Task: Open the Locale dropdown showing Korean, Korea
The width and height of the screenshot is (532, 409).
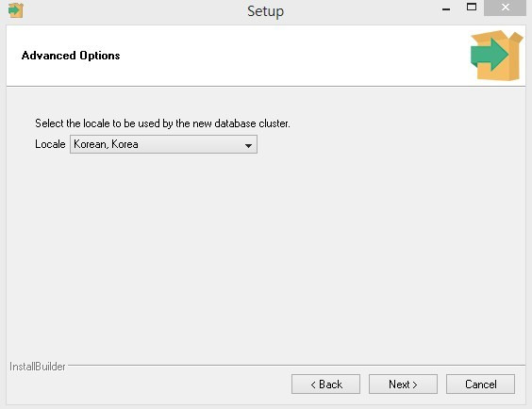Action: tap(163, 144)
